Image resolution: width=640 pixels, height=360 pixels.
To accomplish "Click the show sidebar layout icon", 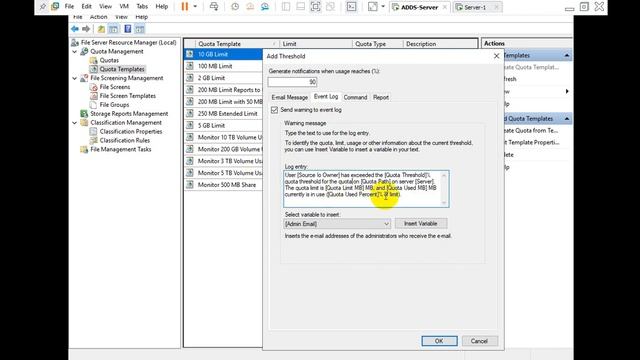I will pos(286,7).
